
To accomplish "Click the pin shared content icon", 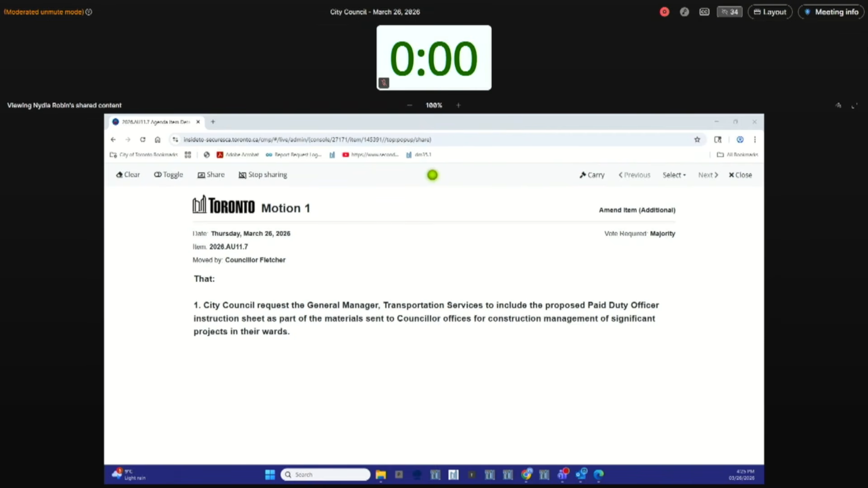I will pos(838,106).
